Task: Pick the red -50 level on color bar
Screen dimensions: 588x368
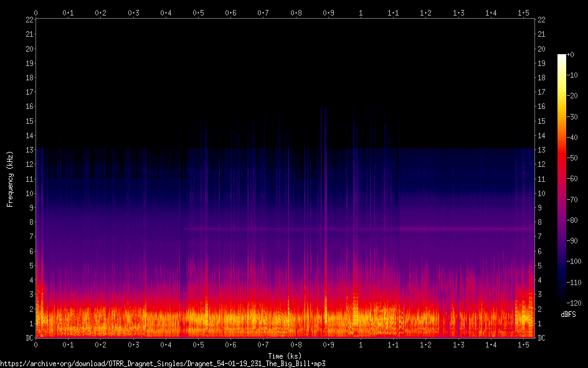Action: click(562, 158)
